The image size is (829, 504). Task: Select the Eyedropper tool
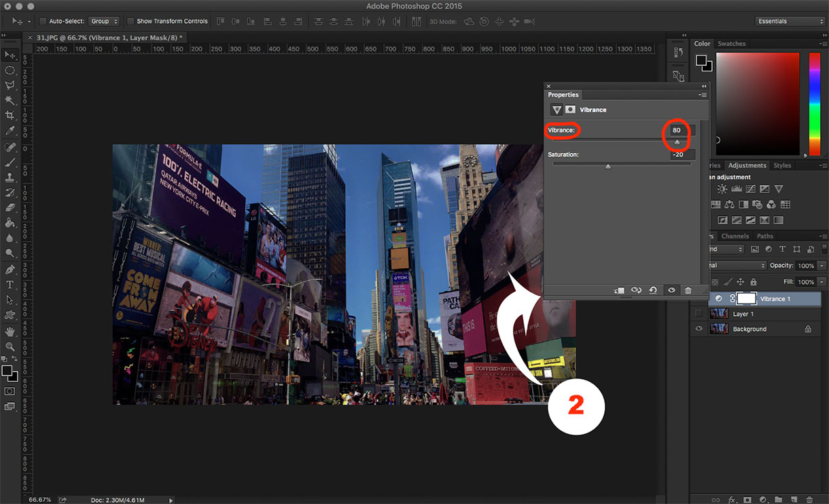coord(10,130)
